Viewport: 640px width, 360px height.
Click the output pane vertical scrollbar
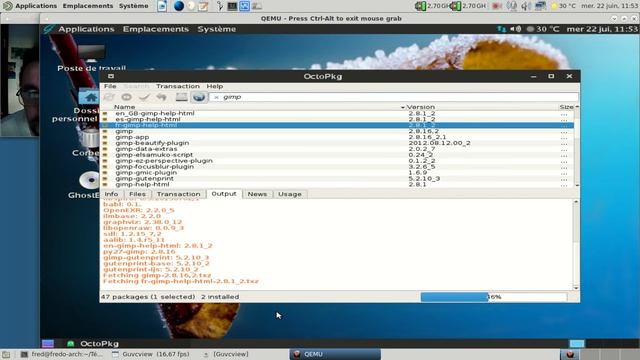(576, 245)
